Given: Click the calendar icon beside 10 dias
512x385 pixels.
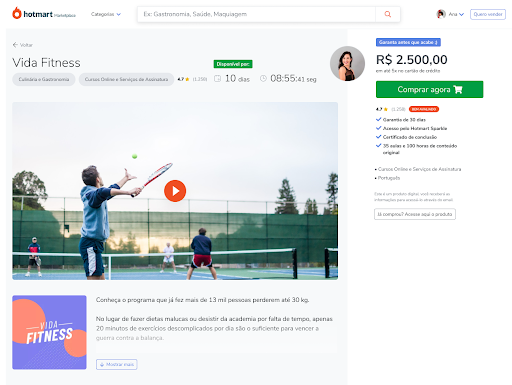Looking at the screenshot, I should 217,79.
